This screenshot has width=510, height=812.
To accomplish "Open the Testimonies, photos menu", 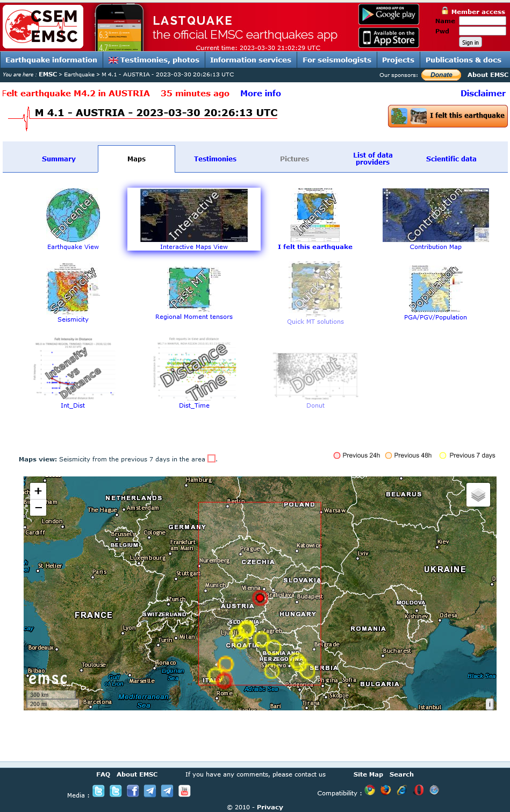I will [154, 60].
